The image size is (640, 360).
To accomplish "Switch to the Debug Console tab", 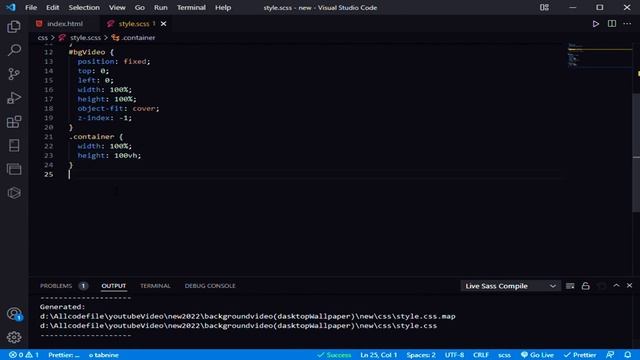I will tap(210, 286).
